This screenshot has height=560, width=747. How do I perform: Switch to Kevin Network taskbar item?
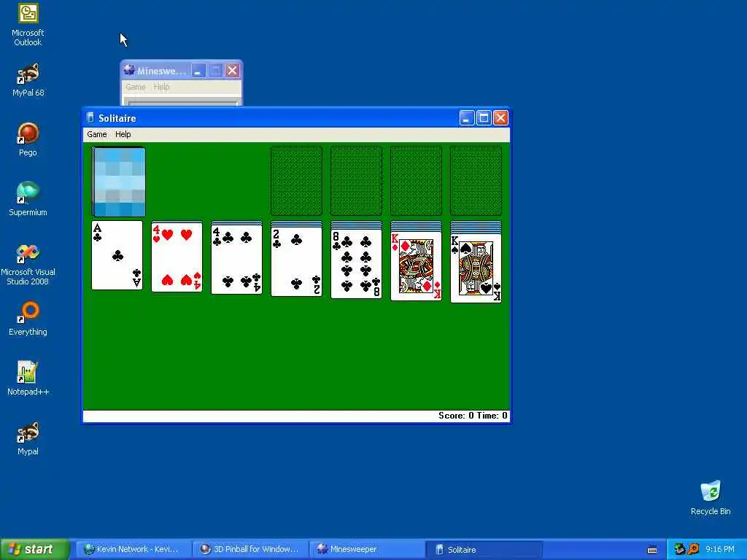(x=133, y=550)
